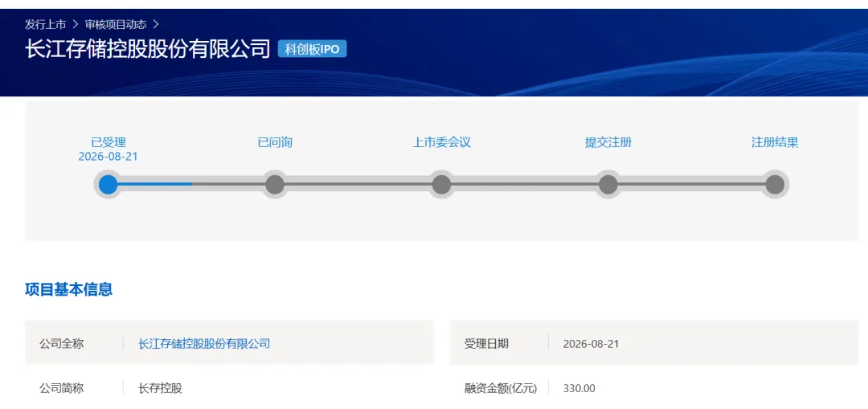Click the 330.00 financing amount value

pos(579,388)
